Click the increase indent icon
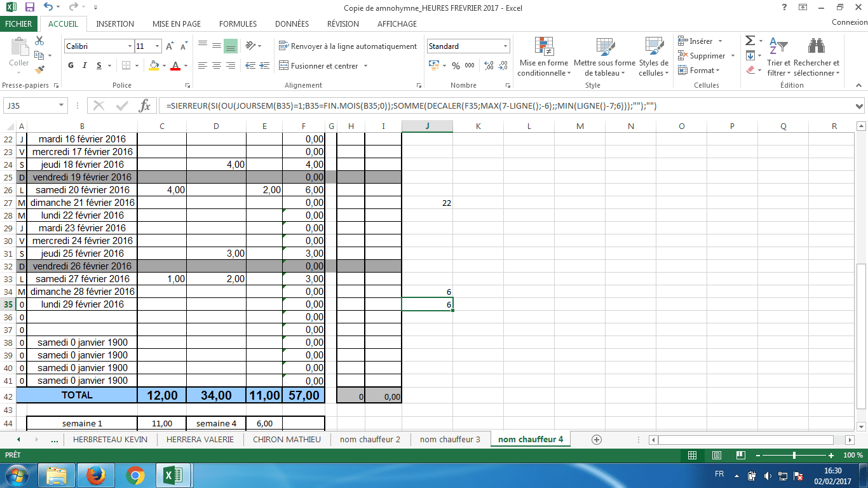The height and width of the screenshot is (488, 868). click(264, 65)
